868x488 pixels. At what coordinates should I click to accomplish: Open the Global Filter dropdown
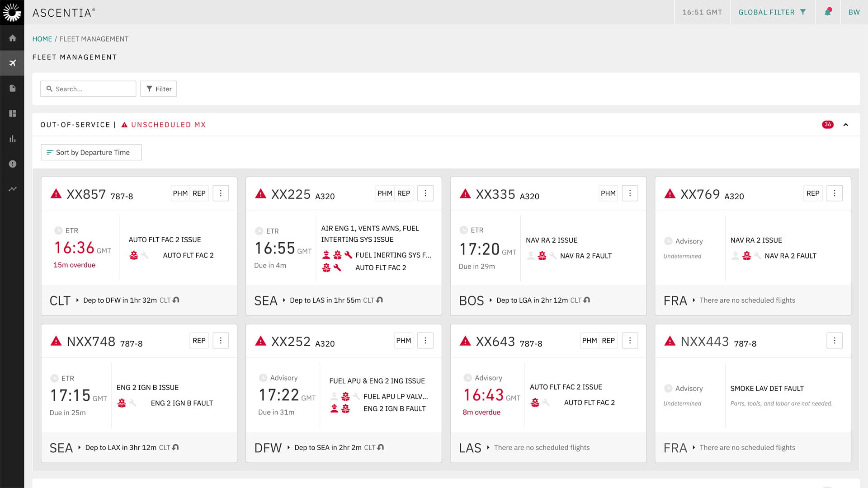click(x=772, y=12)
